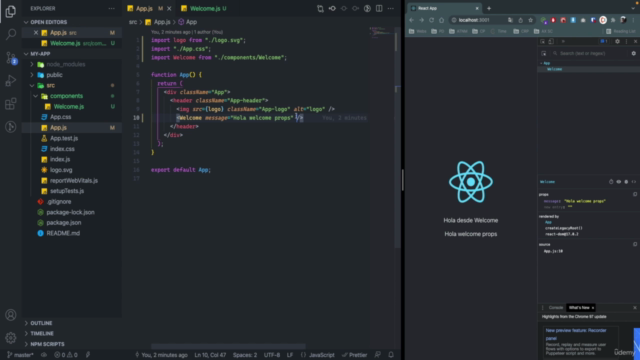The width and height of the screenshot is (640, 360).
Task: Click UTF-8 encoding in status bar
Action: (x=272, y=355)
